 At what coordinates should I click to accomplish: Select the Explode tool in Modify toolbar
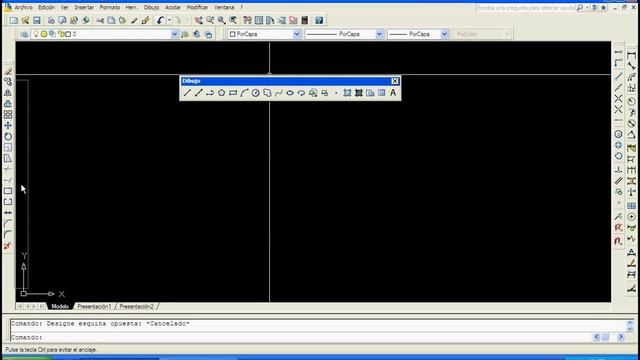tap(8, 246)
